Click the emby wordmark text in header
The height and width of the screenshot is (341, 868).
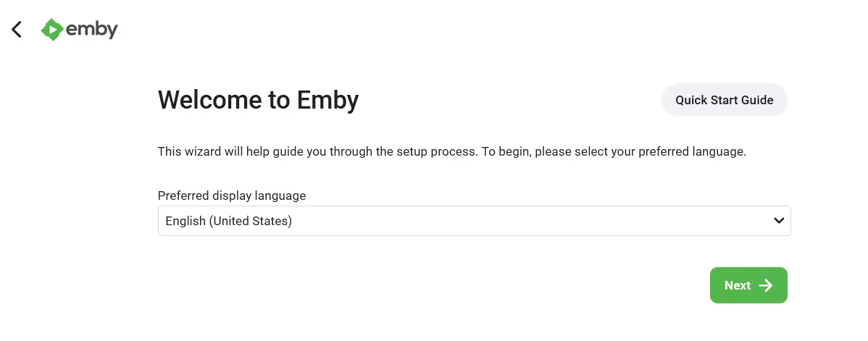tap(91, 30)
